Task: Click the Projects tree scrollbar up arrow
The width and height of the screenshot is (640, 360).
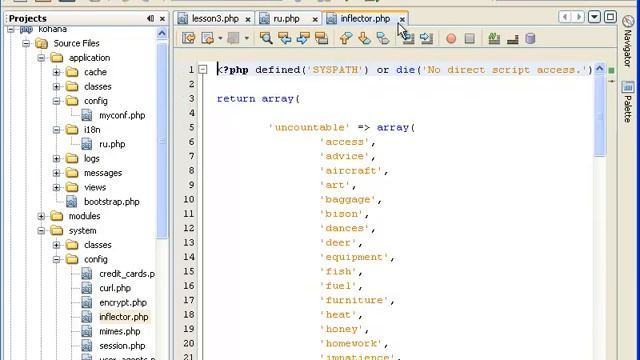Action: click(x=162, y=33)
